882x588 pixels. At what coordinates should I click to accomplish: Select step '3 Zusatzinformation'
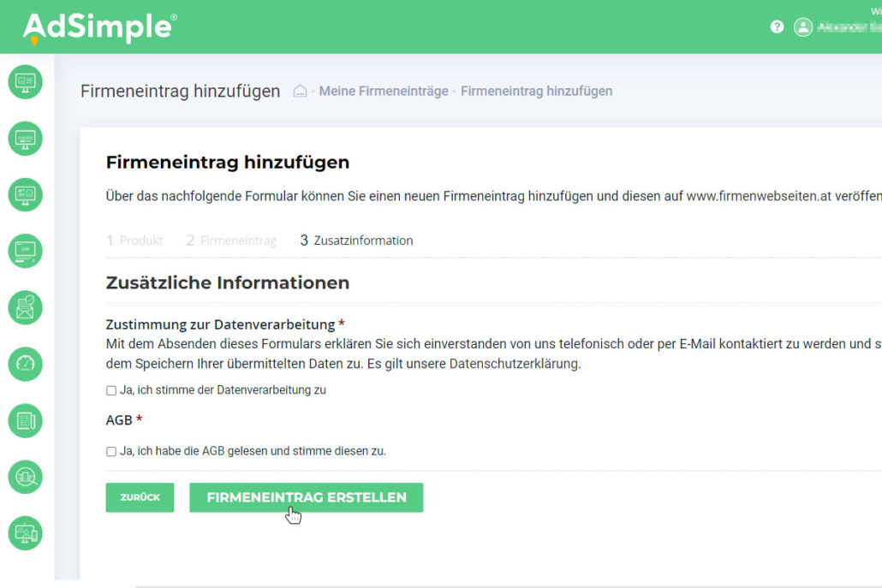[356, 241]
